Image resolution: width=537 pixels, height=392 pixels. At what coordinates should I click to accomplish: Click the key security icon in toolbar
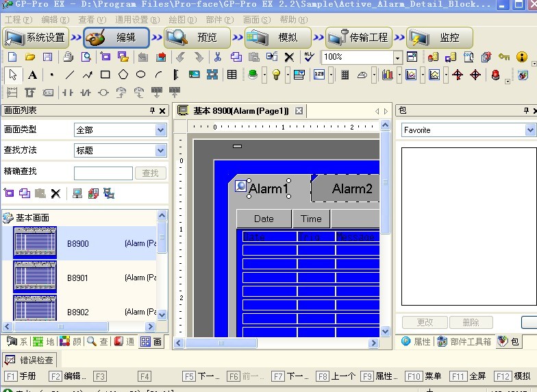504,57
